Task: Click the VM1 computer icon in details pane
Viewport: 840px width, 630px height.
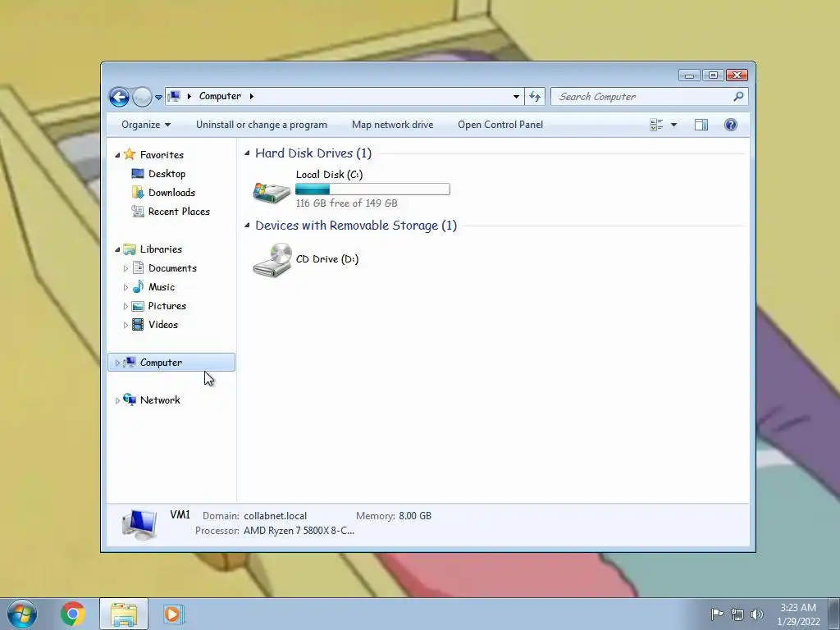Action: pos(139,524)
